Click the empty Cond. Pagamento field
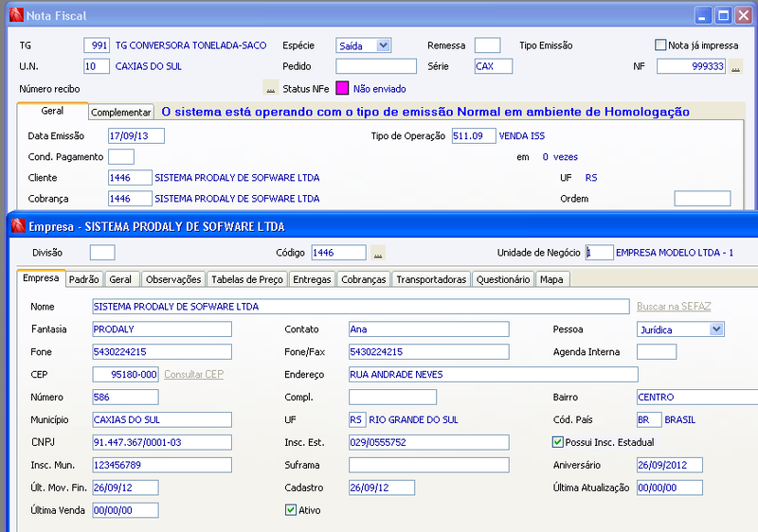The height and width of the screenshot is (532, 758). (x=121, y=156)
